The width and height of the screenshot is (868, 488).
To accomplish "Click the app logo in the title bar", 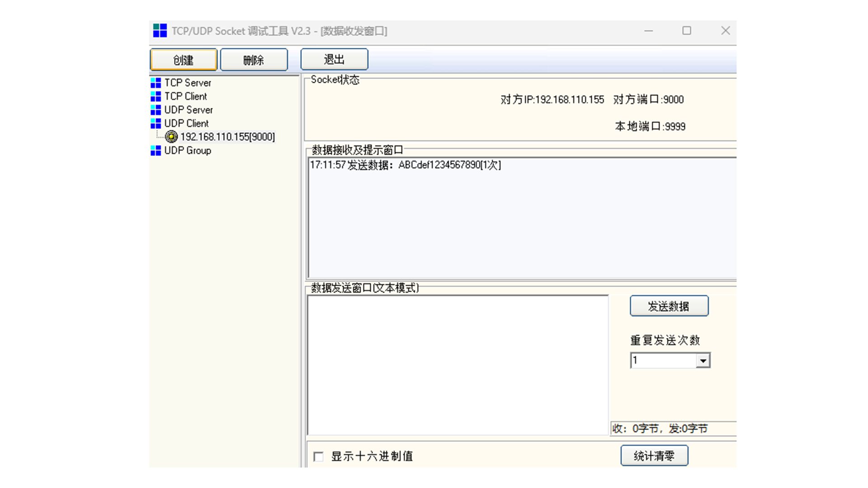I will [x=160, y=31].
